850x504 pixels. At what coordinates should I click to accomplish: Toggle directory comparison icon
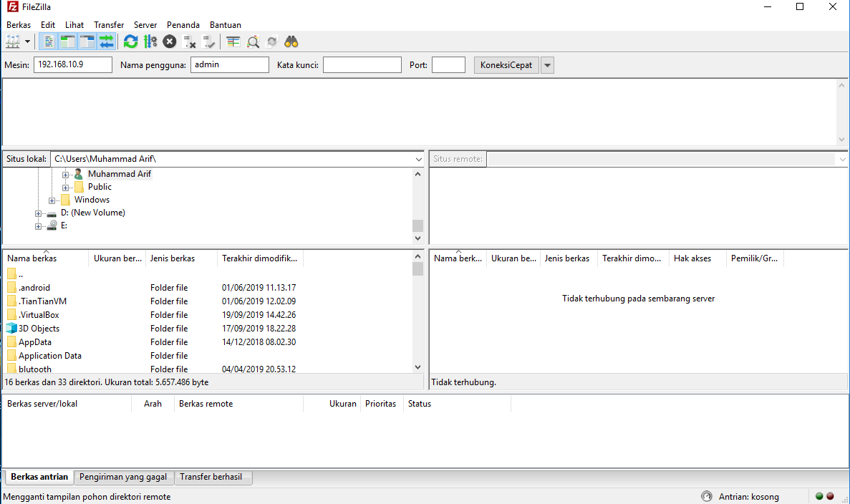coord(253,42)
